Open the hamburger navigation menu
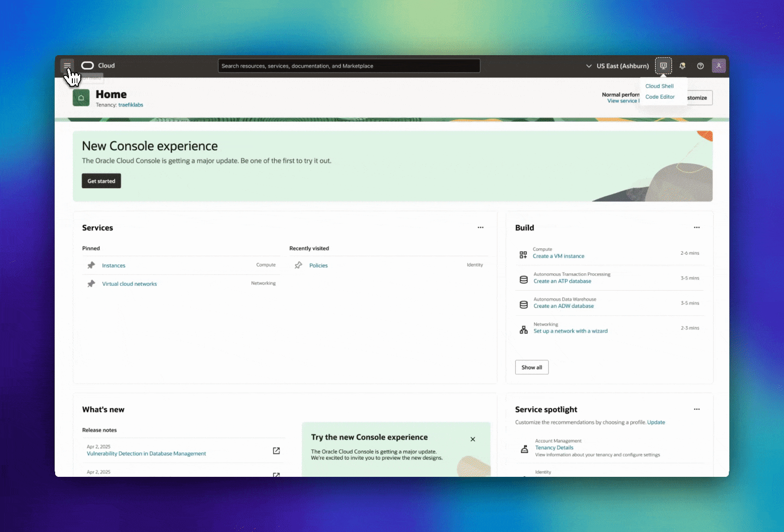 67,66
